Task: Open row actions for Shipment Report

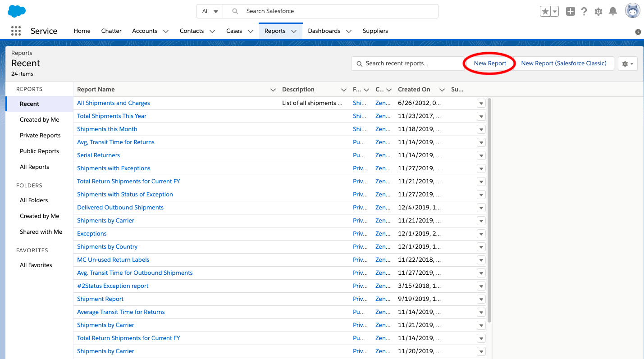Action: [481, 299]
